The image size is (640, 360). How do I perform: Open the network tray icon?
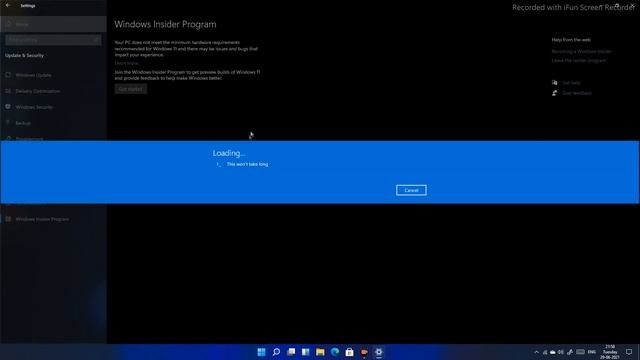(x=545, y=352)
